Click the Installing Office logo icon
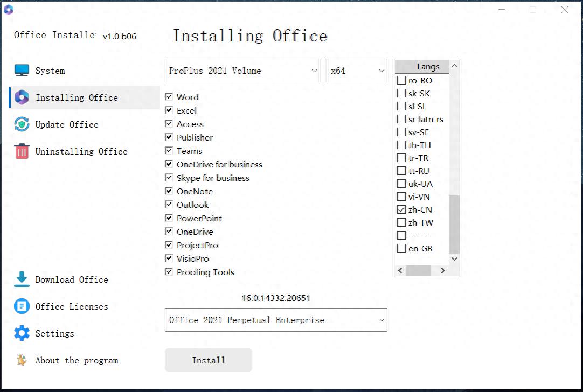583x392 pixels. 22,97
